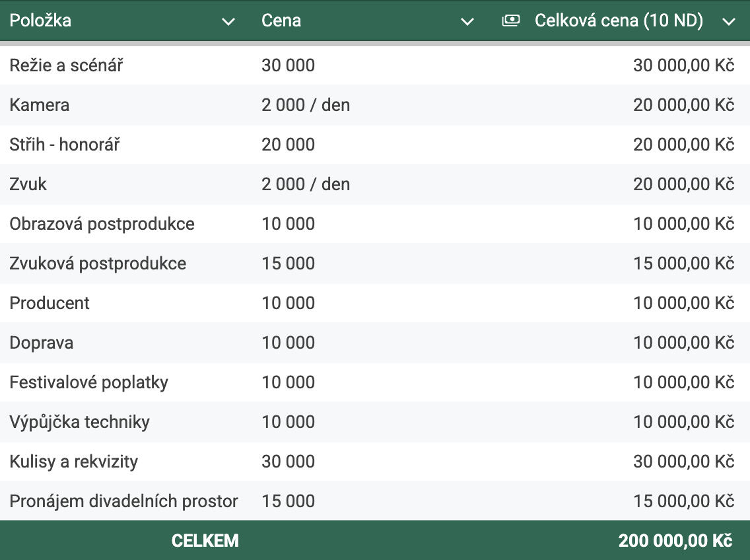
Task: Click the Střih - honorář item cell
Action: [65, 145]
